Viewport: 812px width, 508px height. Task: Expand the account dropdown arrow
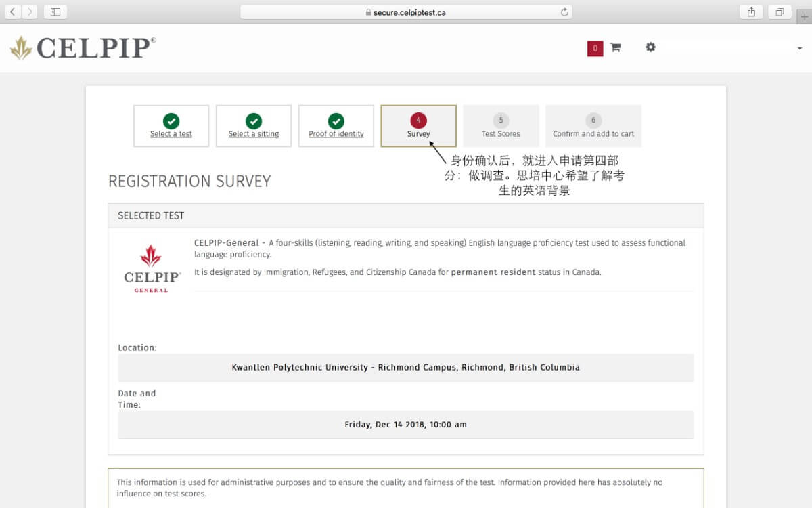[x=800, y=49]
